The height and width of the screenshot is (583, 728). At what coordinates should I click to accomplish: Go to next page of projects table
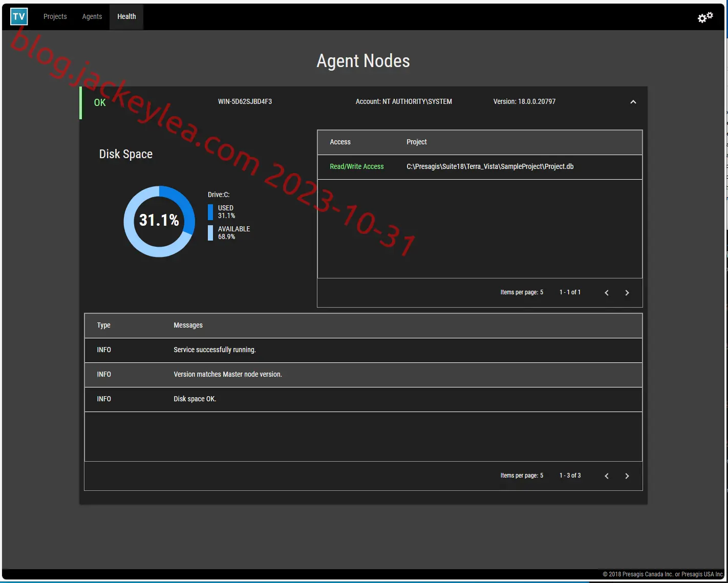(x=627, y=293)
